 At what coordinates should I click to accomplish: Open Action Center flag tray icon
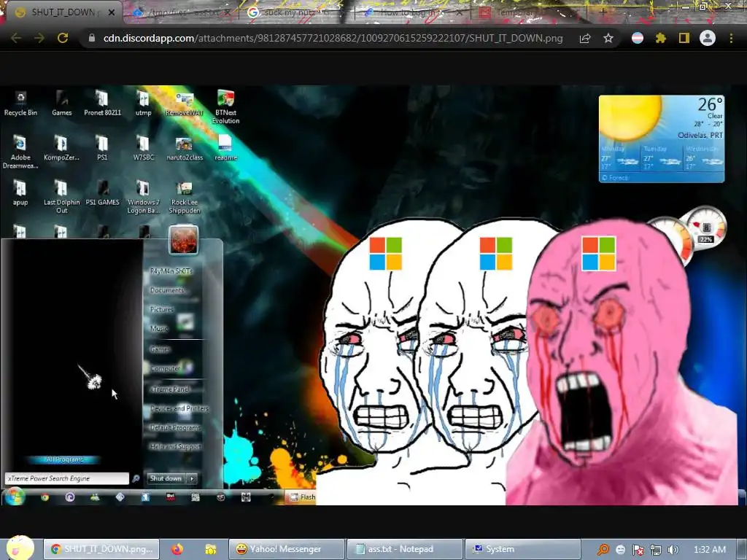tap(638, 550)
